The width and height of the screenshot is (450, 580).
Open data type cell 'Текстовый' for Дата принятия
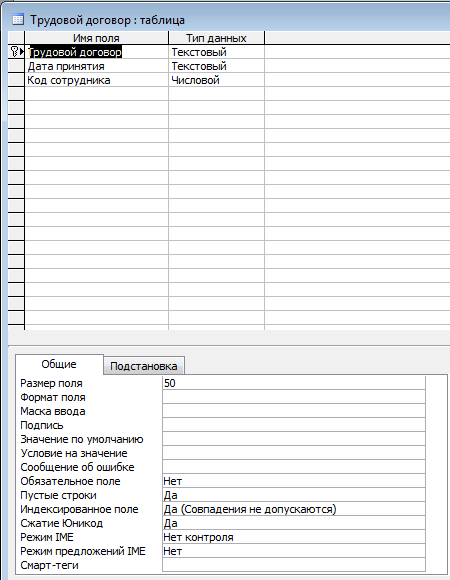click(x=217, y=66)
